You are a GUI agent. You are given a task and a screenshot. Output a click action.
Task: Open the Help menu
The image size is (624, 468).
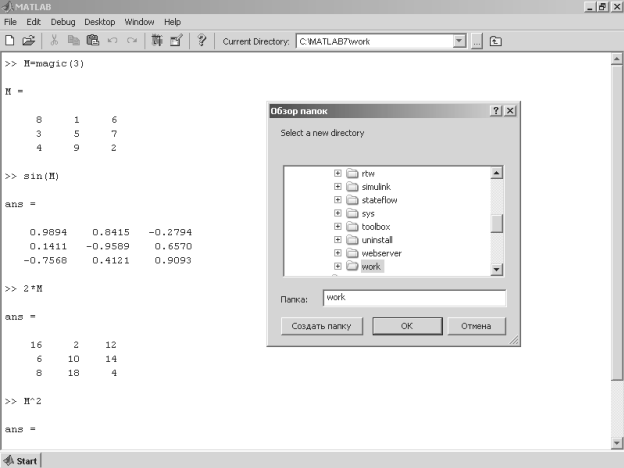[x=172, y=22]
